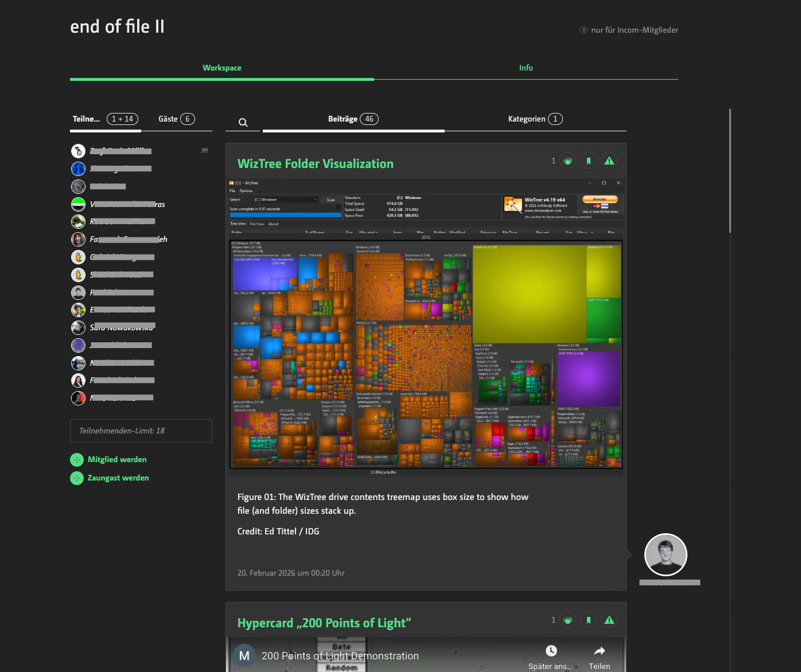Click the end of file II heading
This screenshot has width=801, height=672.
click(118, 26)
